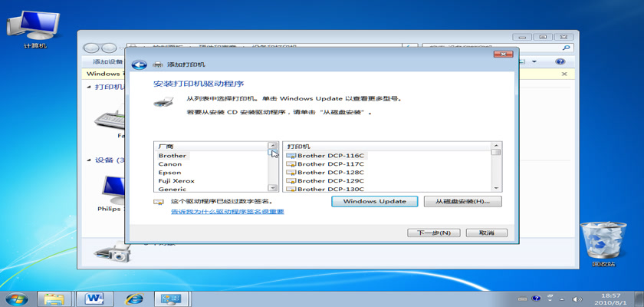Select Canon in the manufacturer list
Image resolution: width=644 pixels, height=307 pixels.
(170, 163)
